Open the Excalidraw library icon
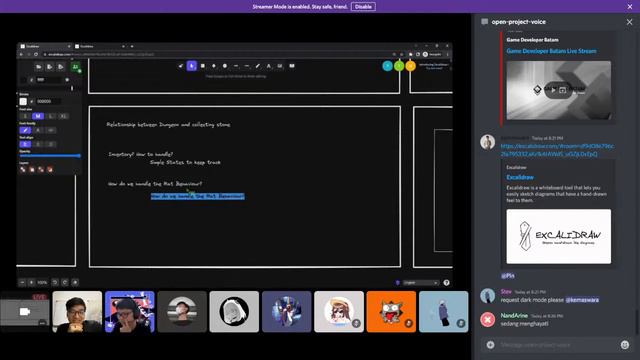This screenshot has width=640, height=360. pos(292,66)
